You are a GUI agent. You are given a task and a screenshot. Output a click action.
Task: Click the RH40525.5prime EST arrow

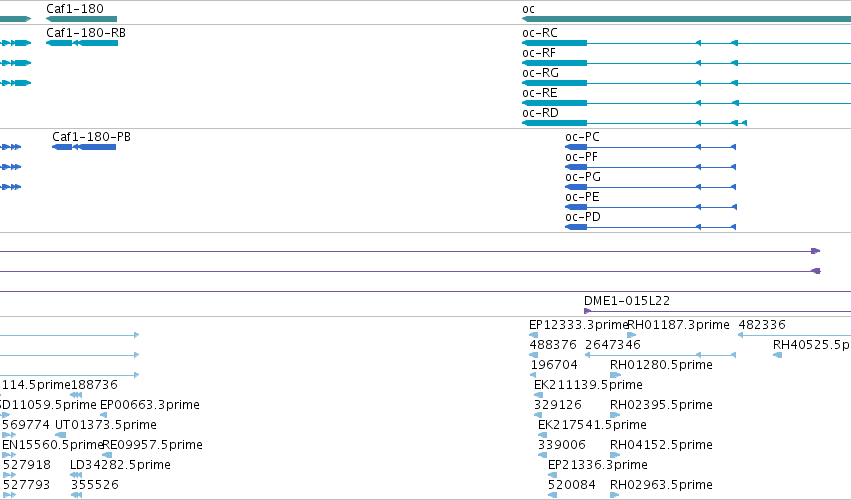778,355
